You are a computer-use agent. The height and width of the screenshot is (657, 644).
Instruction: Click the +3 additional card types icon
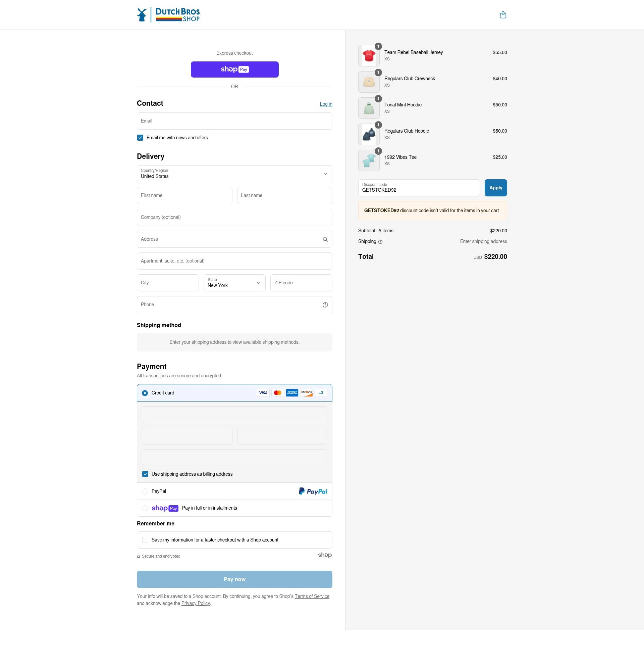pos(320,393)
